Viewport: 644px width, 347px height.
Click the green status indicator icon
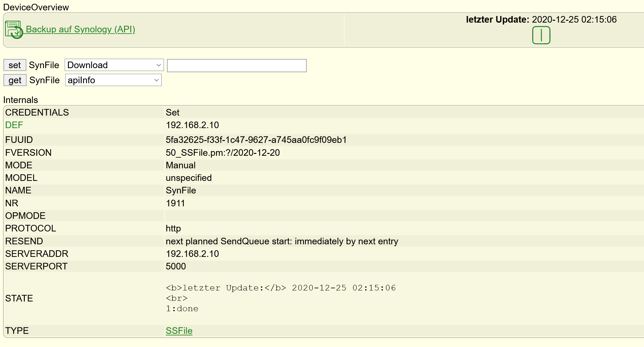pyautogui.click(x=541, y=35)
